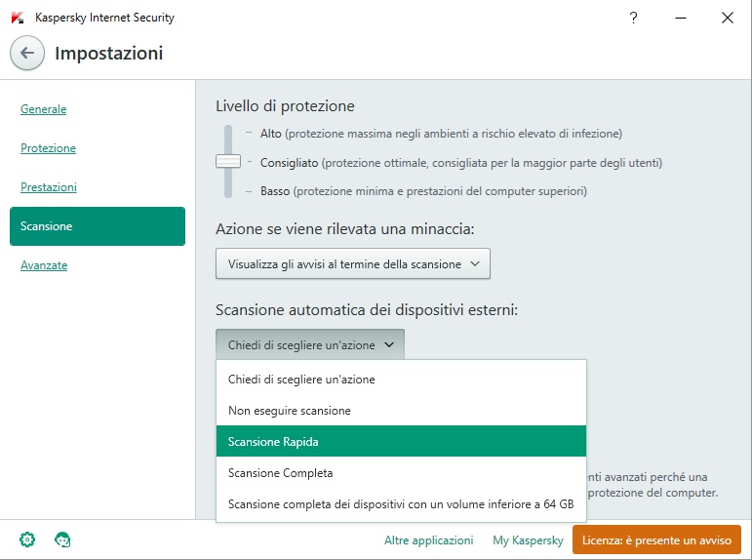Click the back arrow button
Screen dimensions: 752x560
[x=27, y=54]
